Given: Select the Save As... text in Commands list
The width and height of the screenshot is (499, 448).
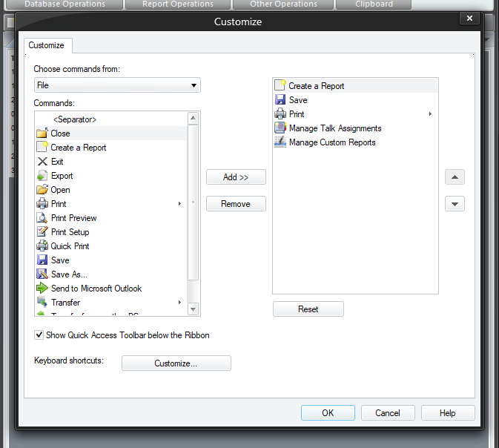Looking at the screenshot, I should coord(69,274).
